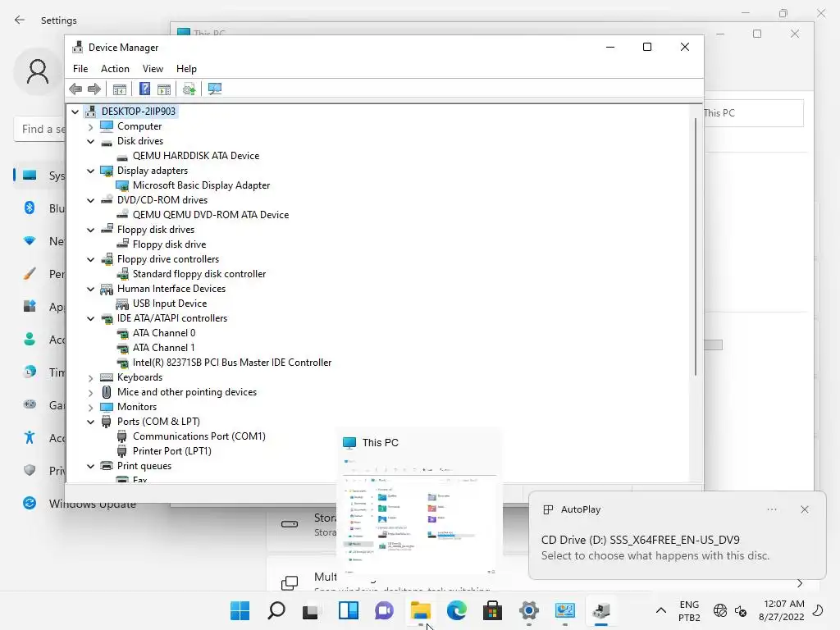Click the Network wifi icon in Settings sidebar
The height and width of the screenshot is (630, 840).
click(x=30, y=241)
